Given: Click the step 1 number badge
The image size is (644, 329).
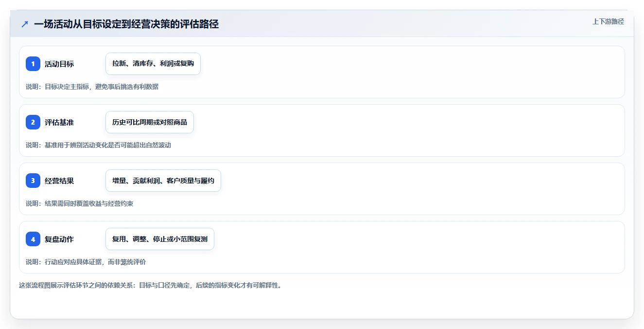Looking at the screenshot, I should 33,64.
